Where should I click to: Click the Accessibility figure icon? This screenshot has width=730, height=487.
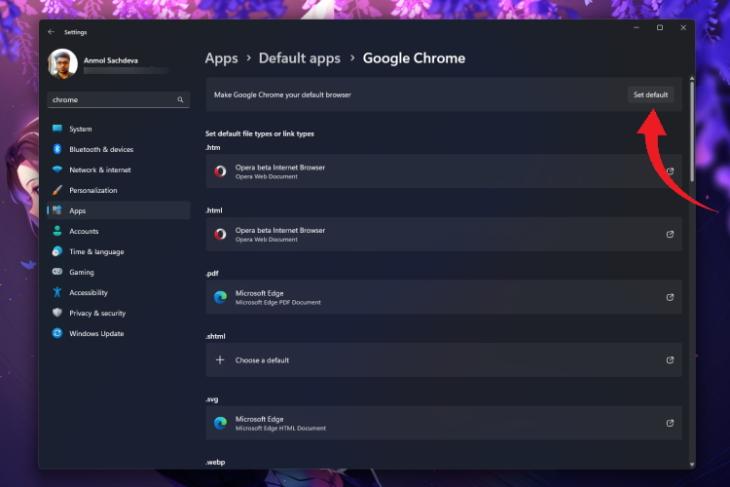pyautogui.click(x=57, y=292)
